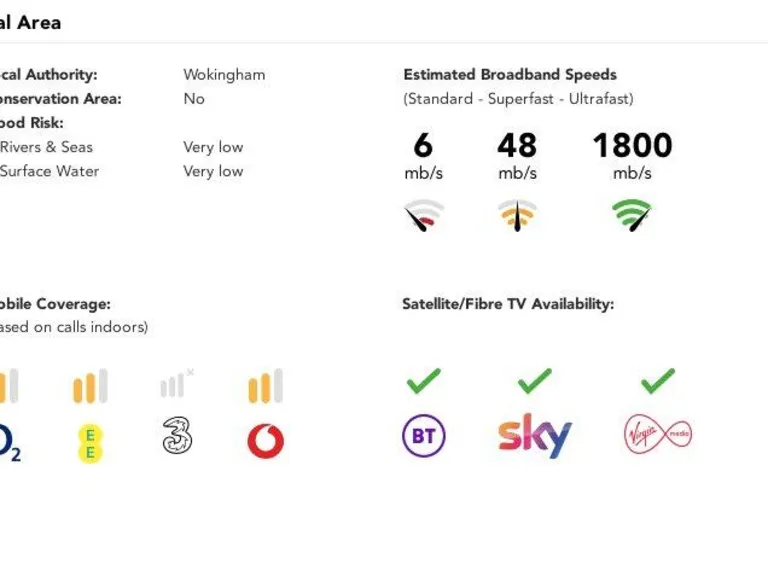Click the Vodafone logo icon
The width and height of the screenshot is (768, 576).
pyautogui.click(x=265, y=440)
